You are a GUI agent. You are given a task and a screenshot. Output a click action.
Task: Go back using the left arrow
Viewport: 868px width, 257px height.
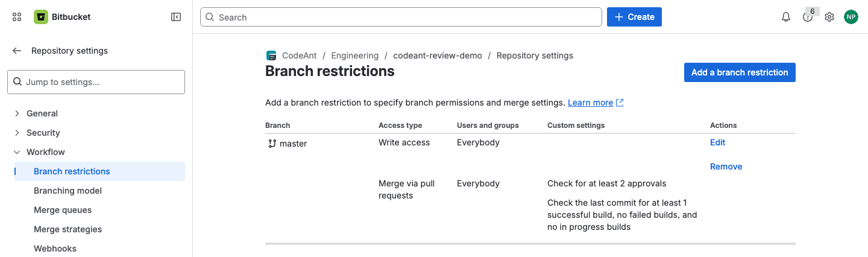[17, 51]
